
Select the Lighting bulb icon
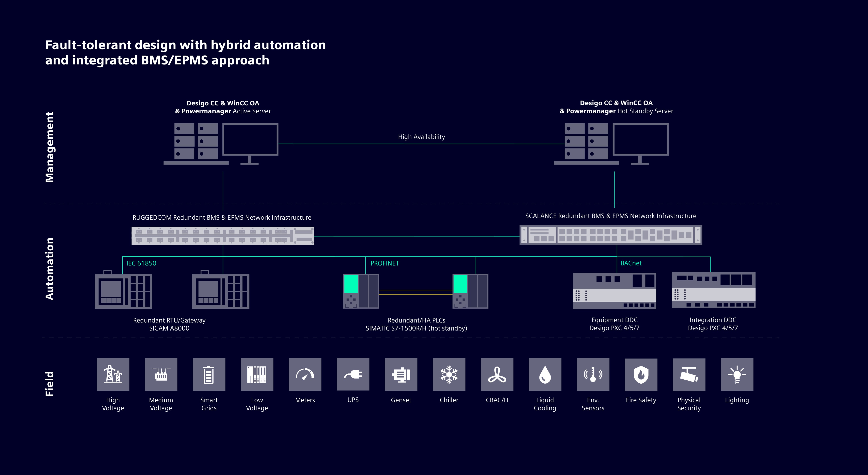pyautogui.click(x=737, y=374)
